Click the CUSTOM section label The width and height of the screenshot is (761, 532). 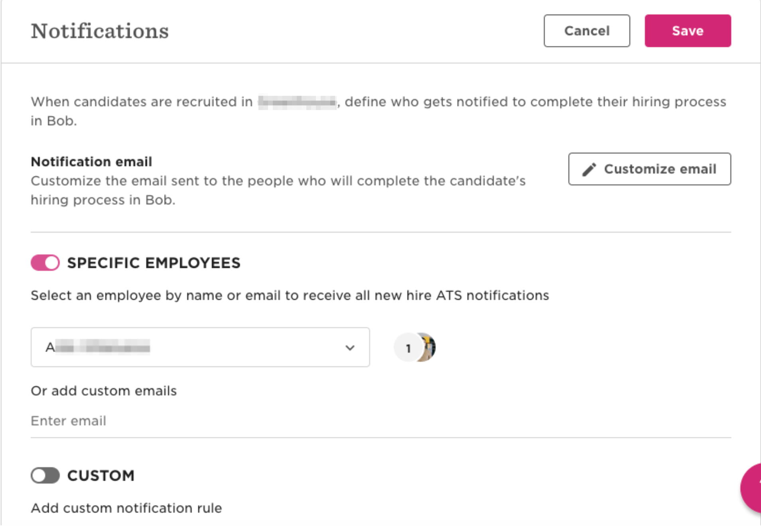point(101,475)
